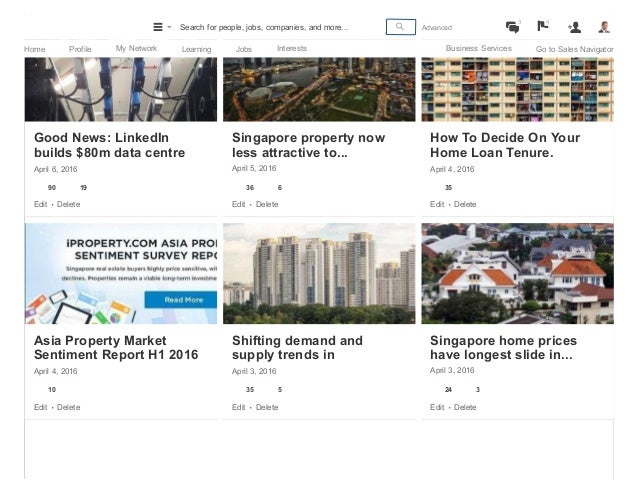Image resolution: width=638 pixels, height=493 pixels.
Task: Open the iProperty sentiment survey thumbnail
Action: tap(121, 273)
